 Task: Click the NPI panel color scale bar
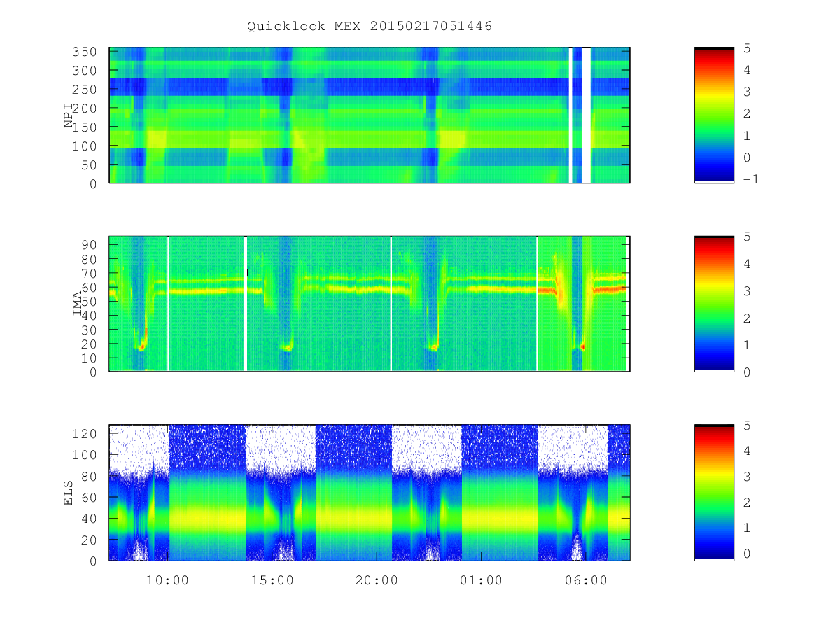(714, 115)
